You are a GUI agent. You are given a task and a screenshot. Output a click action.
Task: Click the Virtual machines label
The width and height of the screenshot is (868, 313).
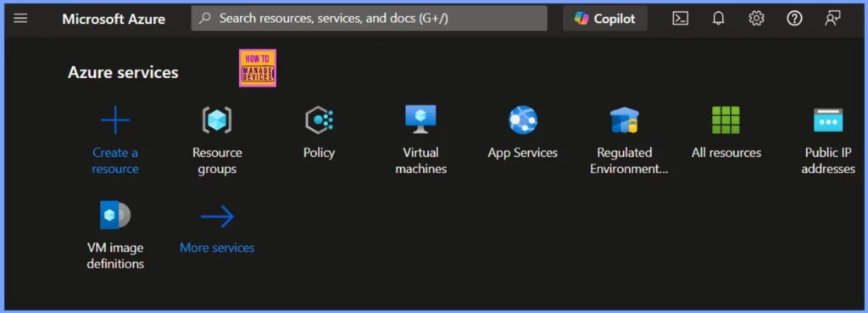coord(420,160)
